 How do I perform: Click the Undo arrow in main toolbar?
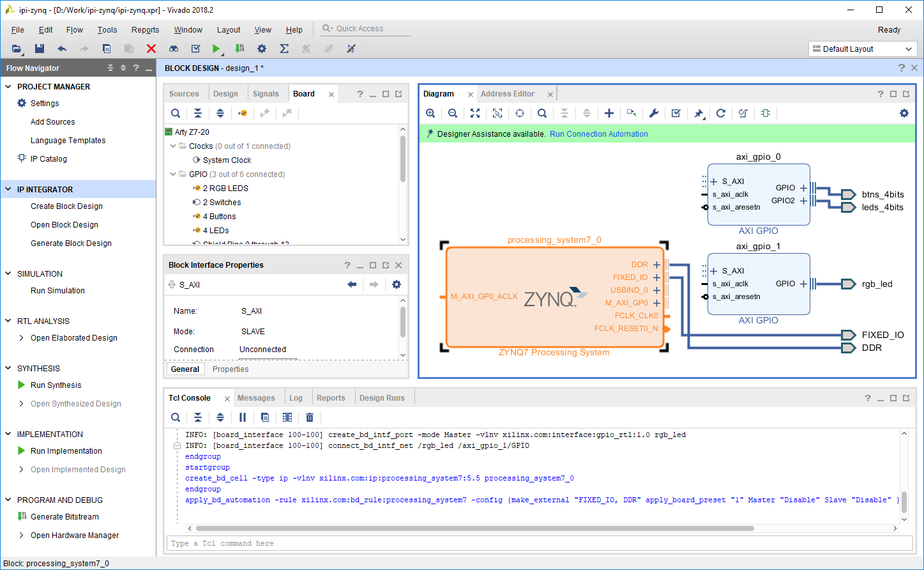pos(62,49)
